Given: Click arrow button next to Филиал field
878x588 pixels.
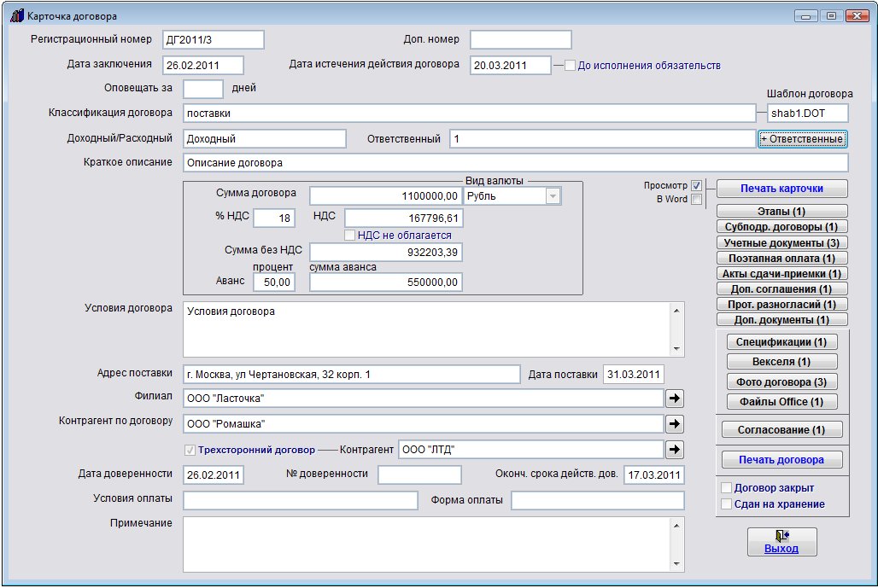Looking at the screenshot, I should 675,398.
